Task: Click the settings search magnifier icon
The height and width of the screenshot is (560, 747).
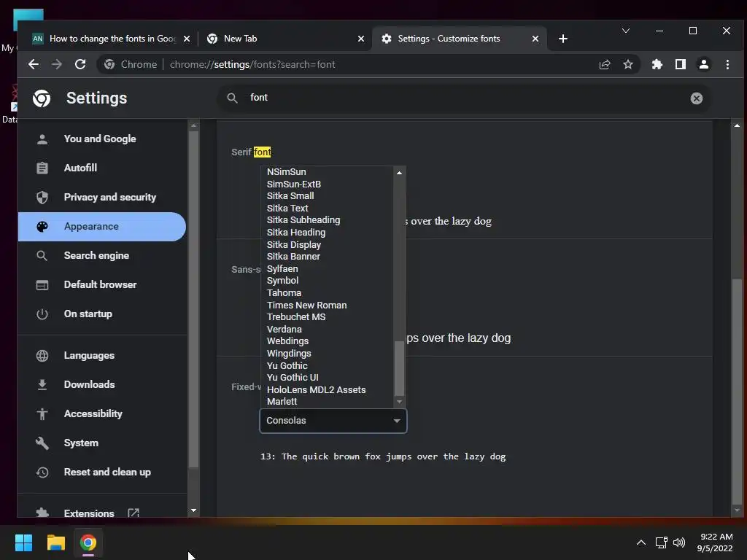Action: 232,98
